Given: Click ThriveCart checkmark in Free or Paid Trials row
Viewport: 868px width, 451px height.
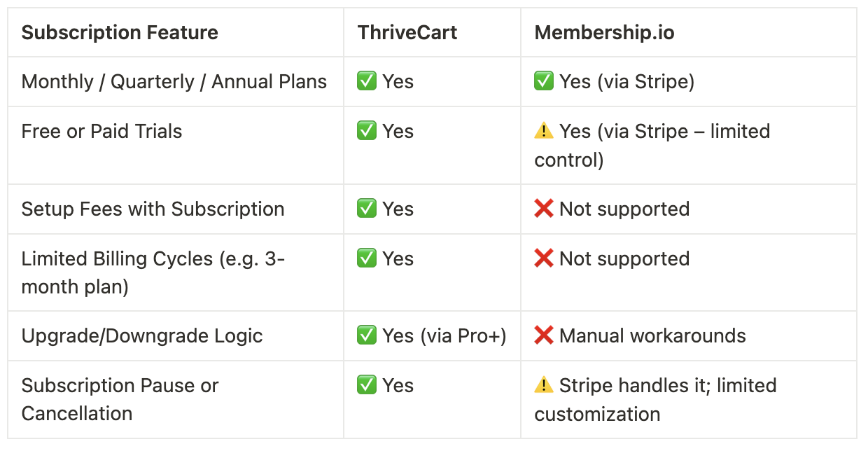Looking at the screenshot, I should click(x=367, y=131).
